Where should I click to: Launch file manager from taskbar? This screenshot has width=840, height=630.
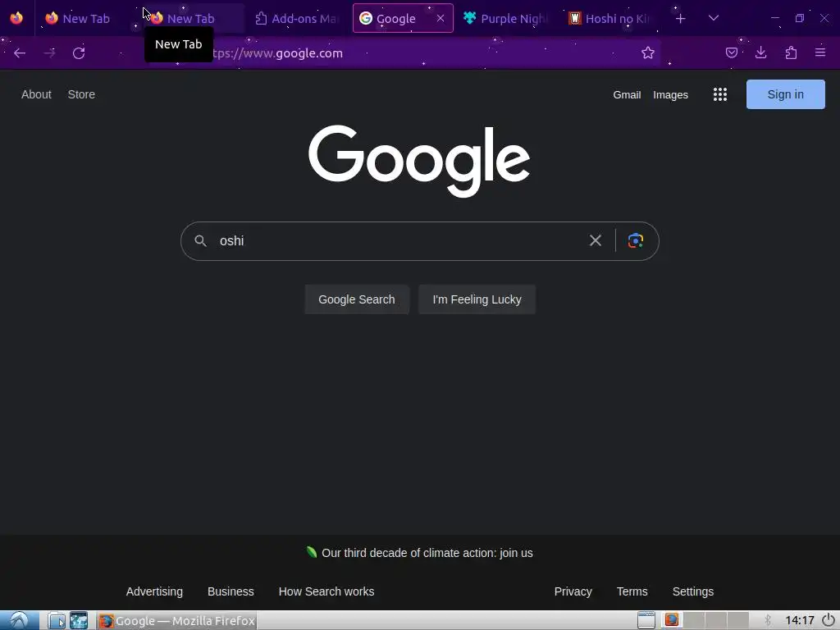[57, 621]
